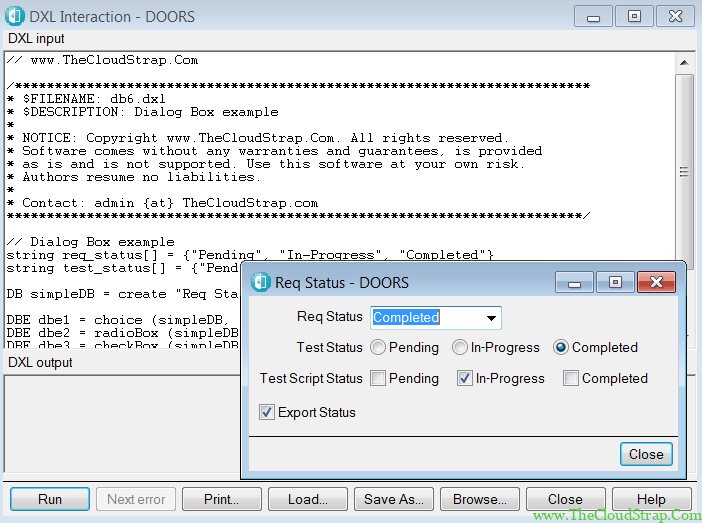Minimize the Req Status dialog
Viewport: 702px width, 523px height.
click(x=574, y=282)
